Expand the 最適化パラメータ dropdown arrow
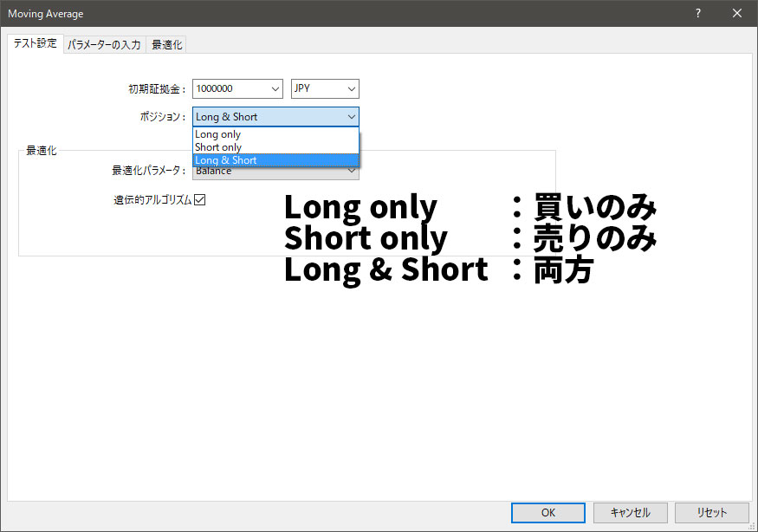Viewport: 758px width, 532px height. tap(351, 172)
